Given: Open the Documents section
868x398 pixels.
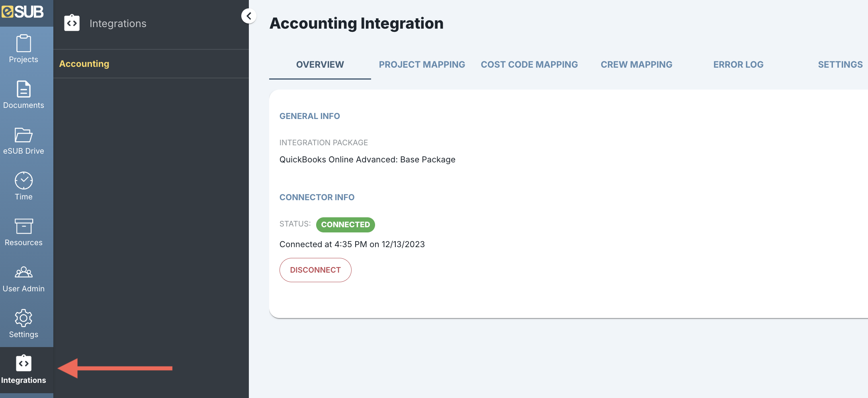Looking at the screenshot, I should [x=23, y=95].
